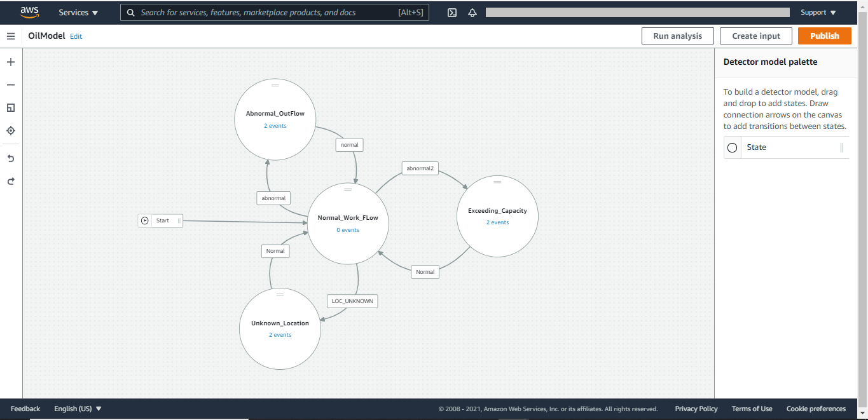Click the Publish button
The width and height of the screenshot is (868, 420).
[825, 36]
